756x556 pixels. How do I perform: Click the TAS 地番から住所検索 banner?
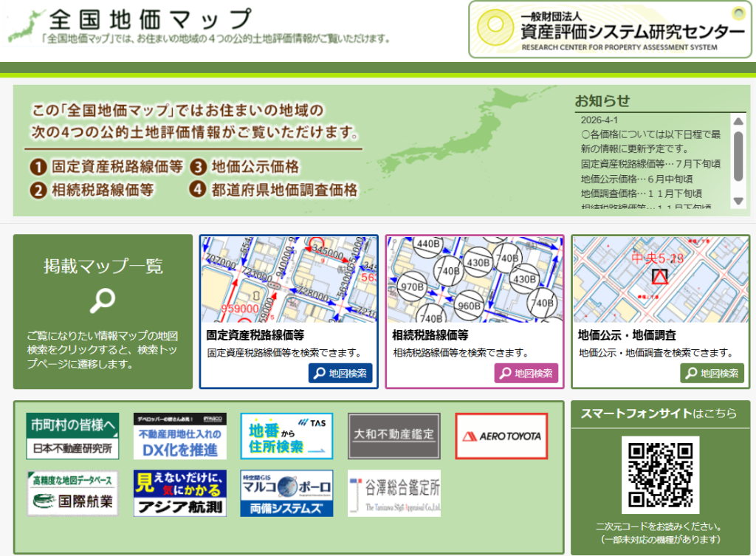tap(286, 436)
